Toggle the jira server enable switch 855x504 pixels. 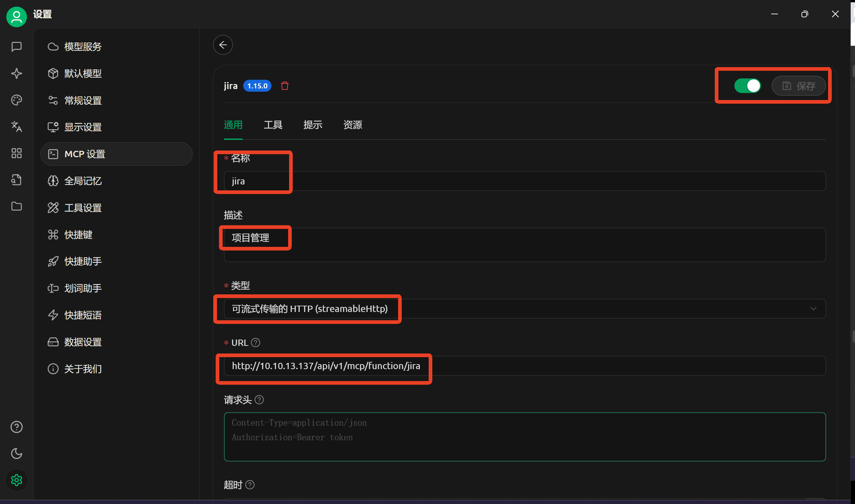(x=747, y=86)
